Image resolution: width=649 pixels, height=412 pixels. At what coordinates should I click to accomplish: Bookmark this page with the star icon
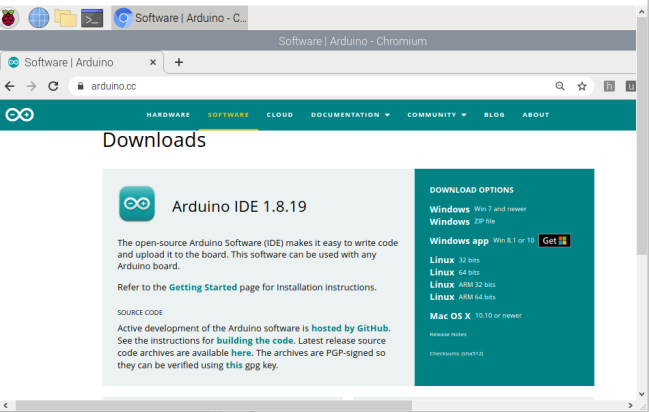coord(581,86)
